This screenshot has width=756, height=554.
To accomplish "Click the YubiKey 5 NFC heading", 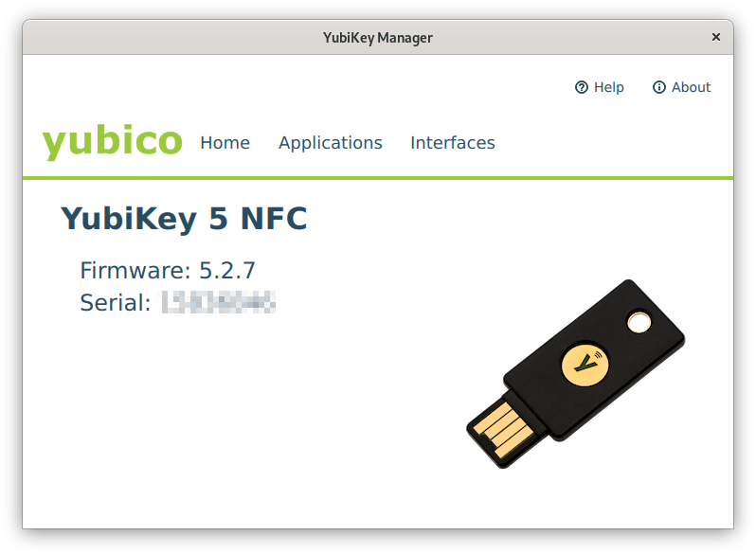I will [184, 219].
